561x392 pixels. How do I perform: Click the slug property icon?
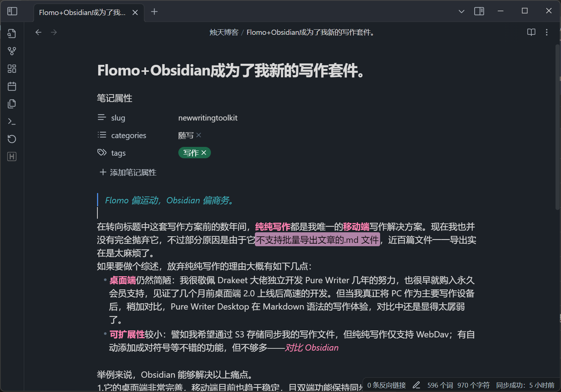[102, 118]
